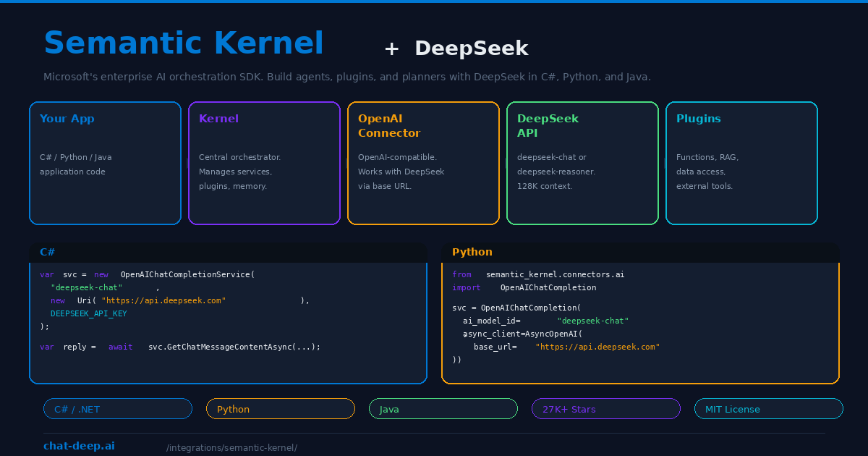Enable the Python language badge
Screen dimensions: 868x456
(x=280, y=408)
